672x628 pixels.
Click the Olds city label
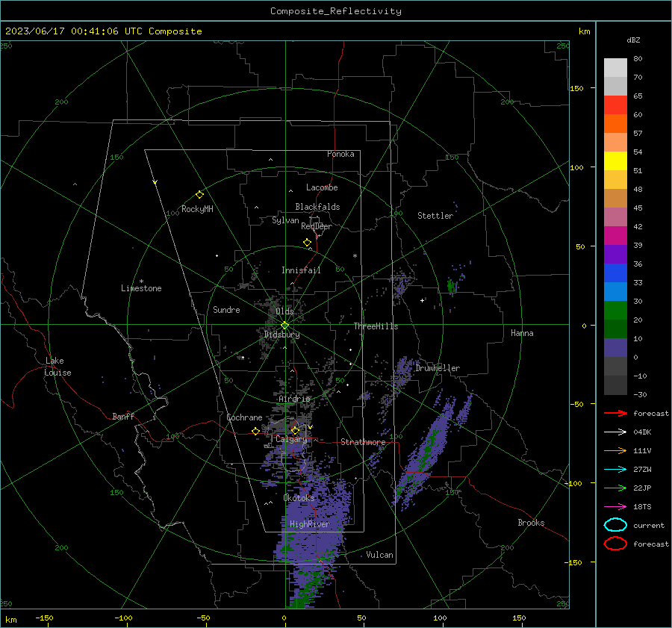click(284, 311)
